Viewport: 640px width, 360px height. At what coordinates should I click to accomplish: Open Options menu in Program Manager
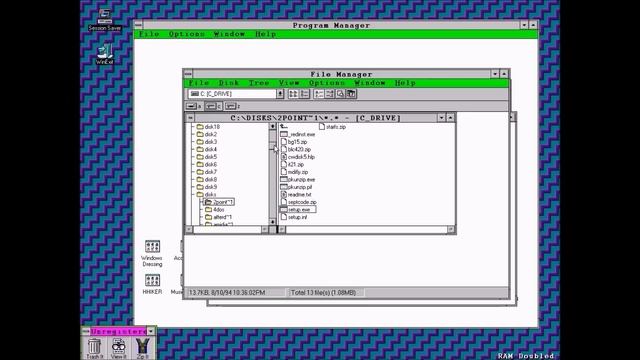click(187, 34)
